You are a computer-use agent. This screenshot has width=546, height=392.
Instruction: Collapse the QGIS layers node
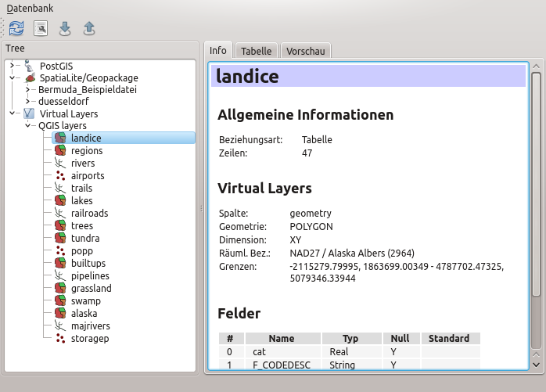tap(27, 125)
